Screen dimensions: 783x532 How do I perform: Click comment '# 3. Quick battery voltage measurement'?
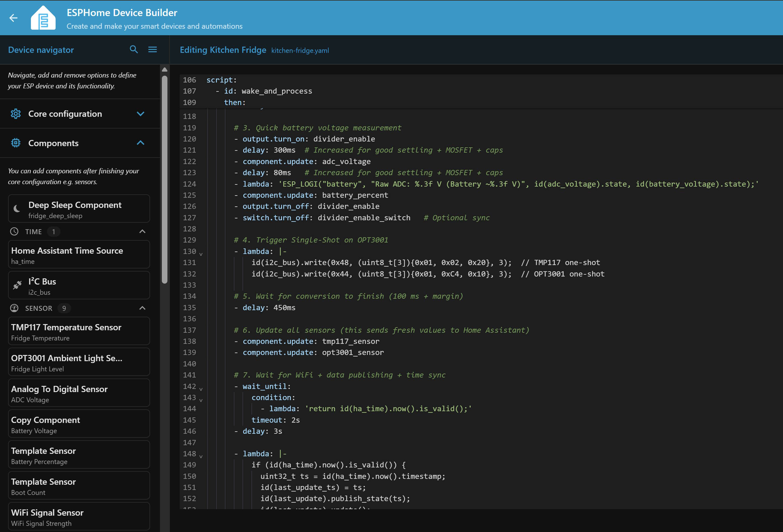click(x=318, y=128)
